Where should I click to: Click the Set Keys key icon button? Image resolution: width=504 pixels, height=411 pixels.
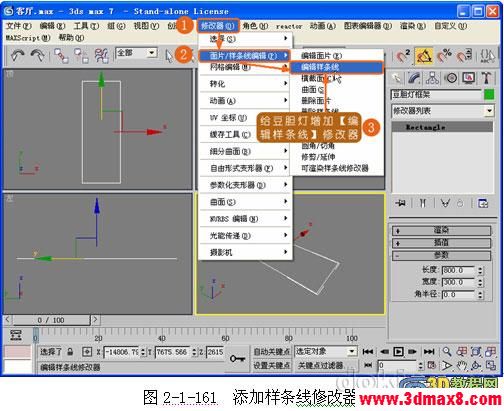click(237, 359)
